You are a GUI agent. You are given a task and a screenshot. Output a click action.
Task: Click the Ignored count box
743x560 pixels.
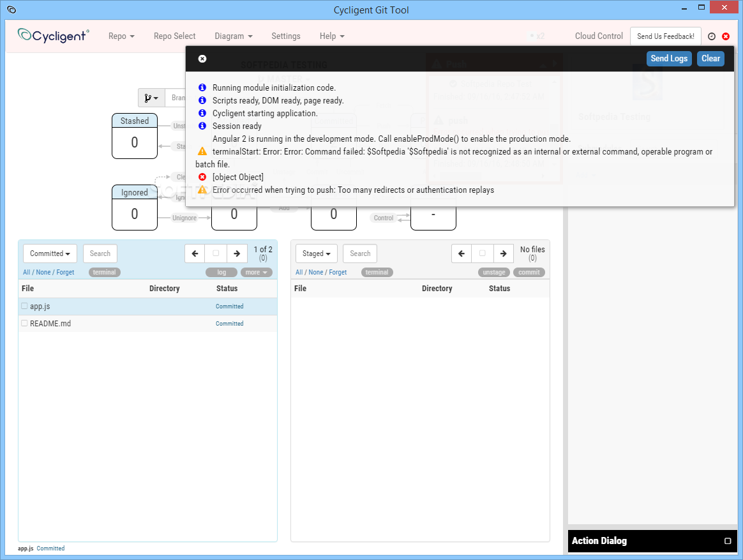click(135, 208)
